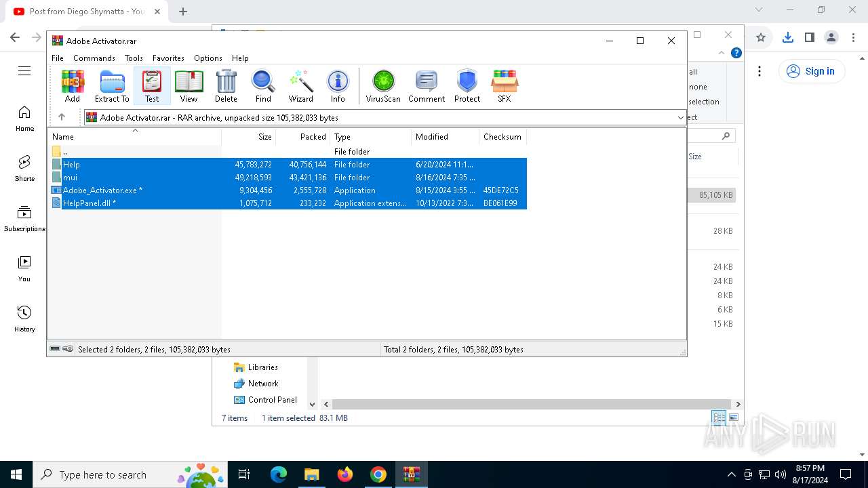
Task: Open YouTube Subscriptions in sidebar
Action: 24,219
